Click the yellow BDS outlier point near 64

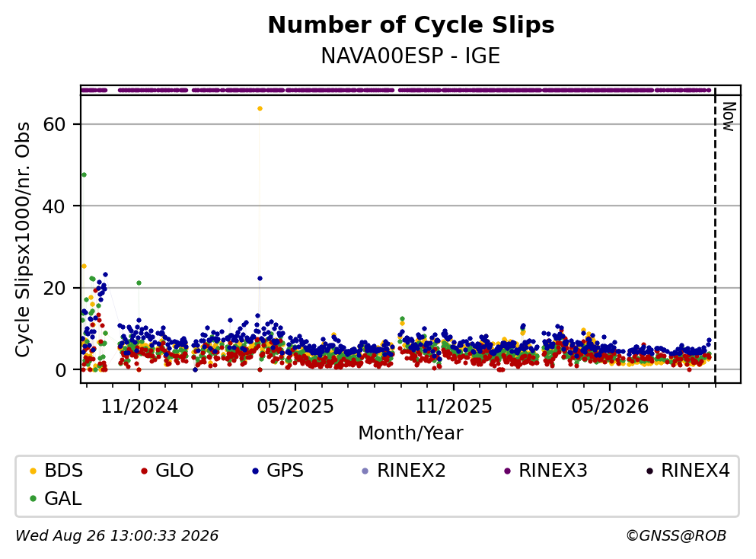click(260, 108)
